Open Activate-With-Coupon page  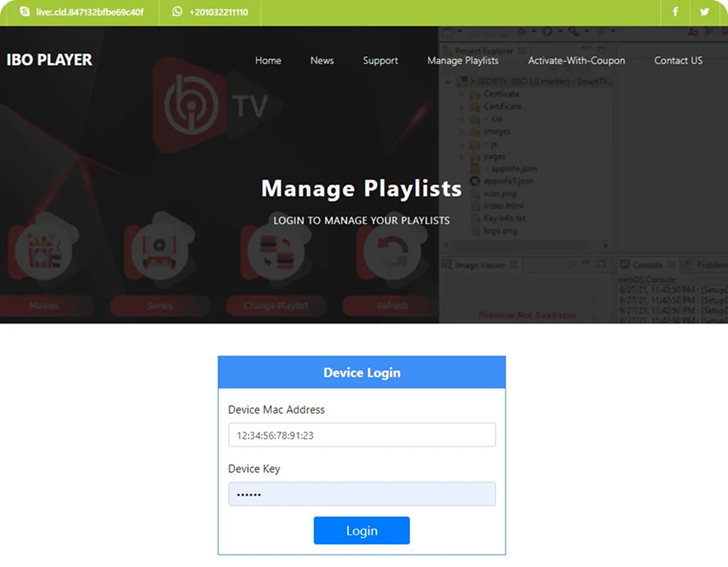click(x=576, y=61)
